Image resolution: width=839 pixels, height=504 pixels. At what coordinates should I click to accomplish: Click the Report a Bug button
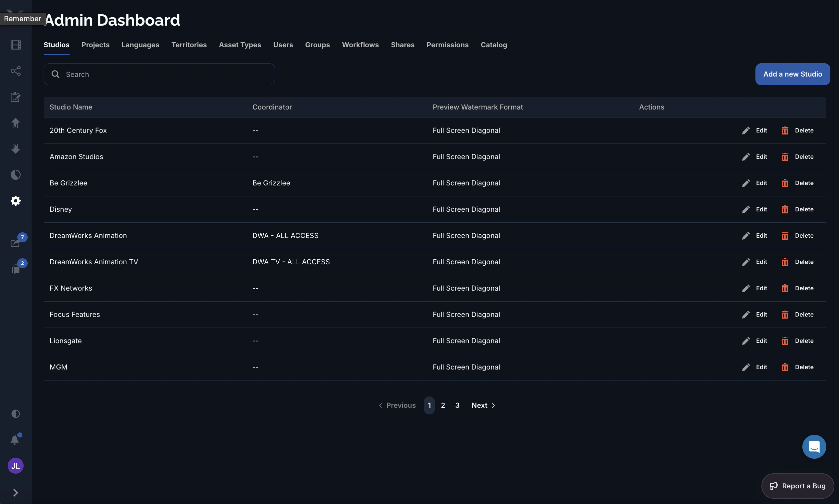click(x=797, y=486)
